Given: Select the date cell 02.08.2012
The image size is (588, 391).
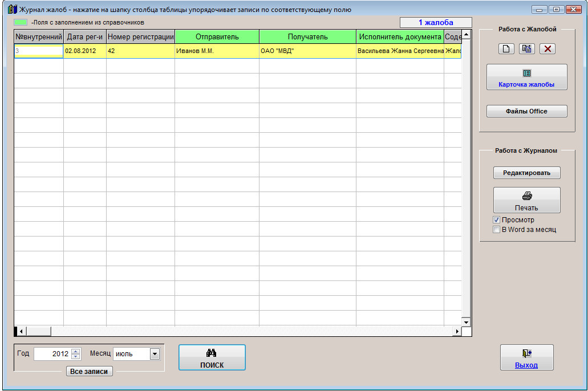Looking at the screenshot, I should [85, 51].
